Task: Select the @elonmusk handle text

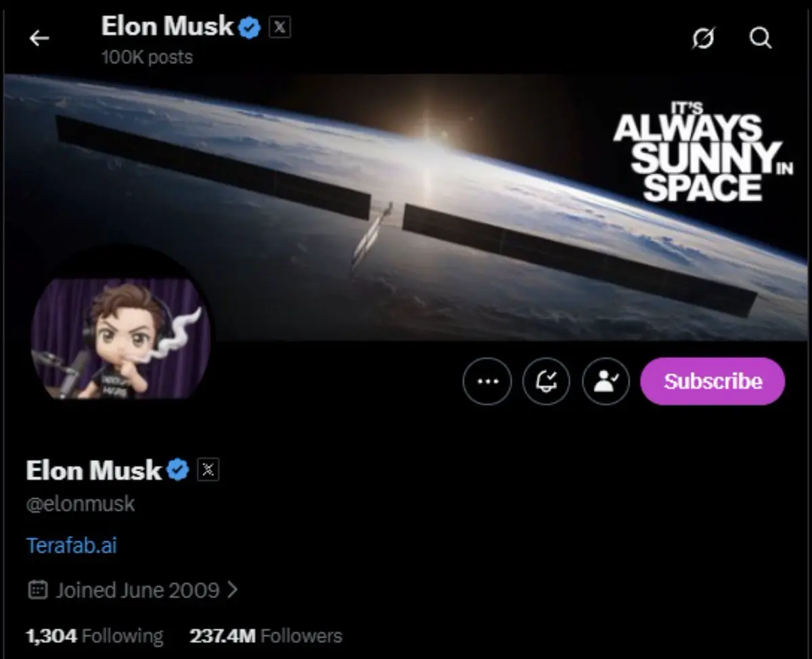Action: tap(81, 504)
